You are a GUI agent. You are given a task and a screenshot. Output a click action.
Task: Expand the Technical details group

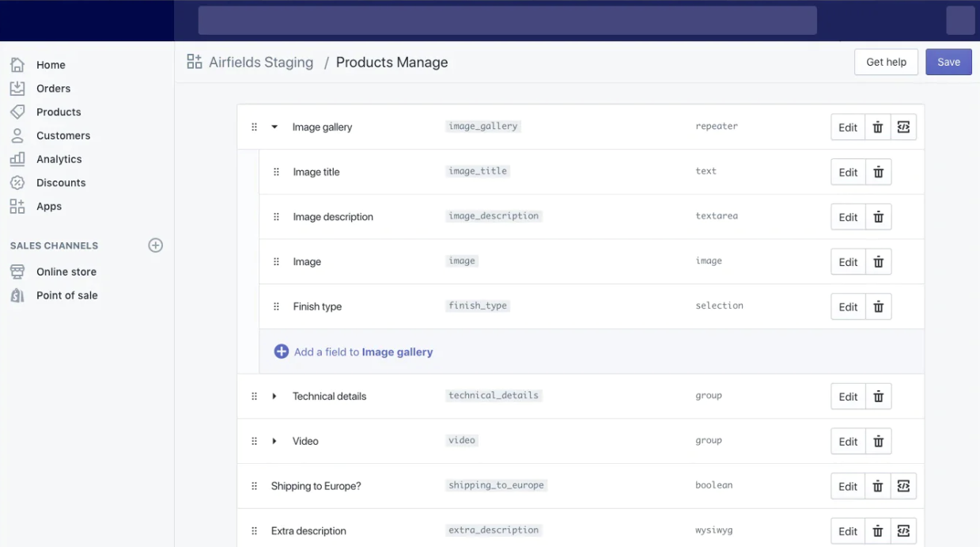coord(274,397)
